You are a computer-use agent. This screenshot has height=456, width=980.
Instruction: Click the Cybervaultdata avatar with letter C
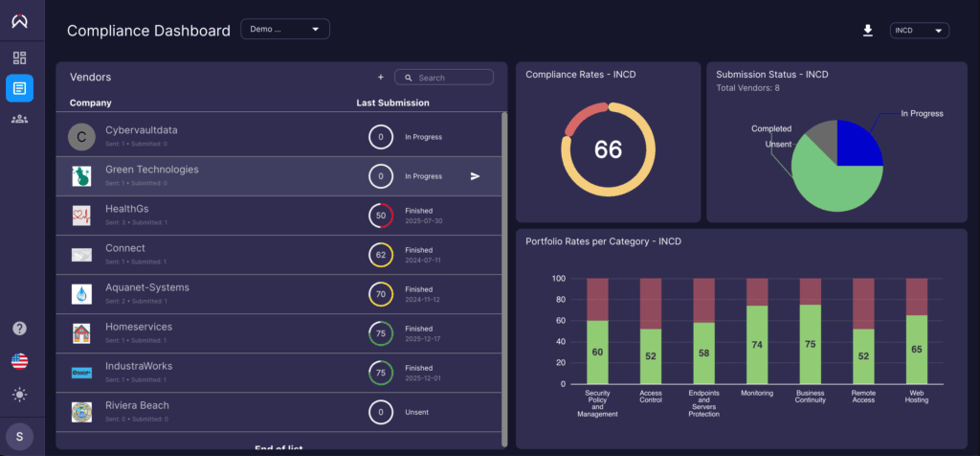point(82,137)
